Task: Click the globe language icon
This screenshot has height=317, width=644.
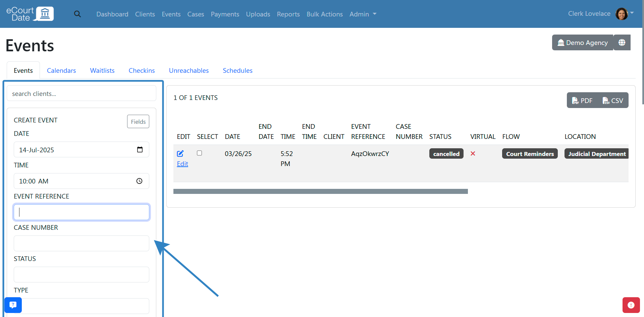Action: (x=622, y=43)
